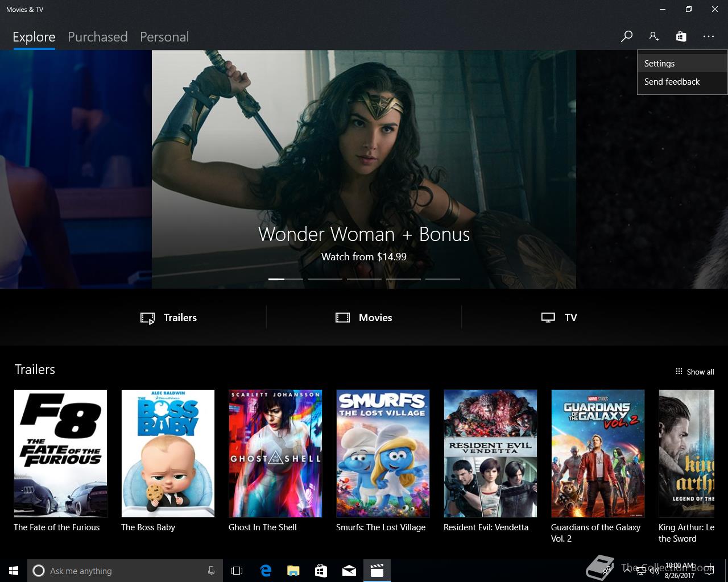Image resolution: width=728 pixels, height=582 pixels.
Task: Open the Windows Start button
Action: 14,571
